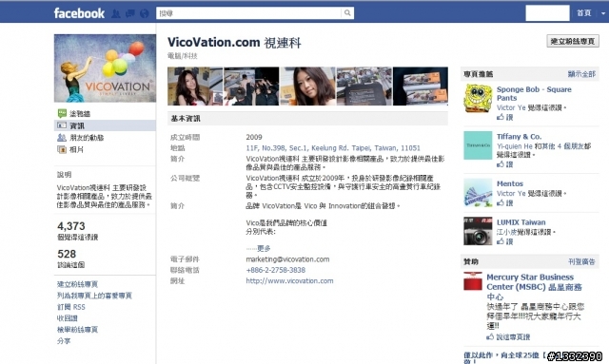Open Sponge Bob - Square Pants page
609x364 pixels.
click(x=534, y=93)
